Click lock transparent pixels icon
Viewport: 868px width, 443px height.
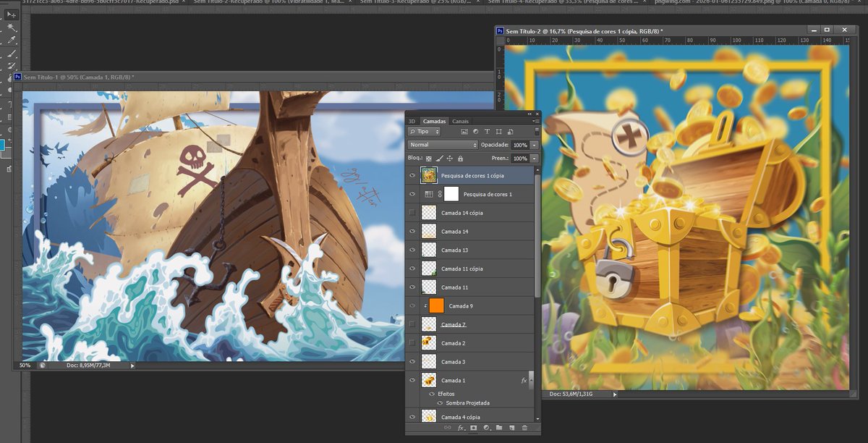[429, 158]
